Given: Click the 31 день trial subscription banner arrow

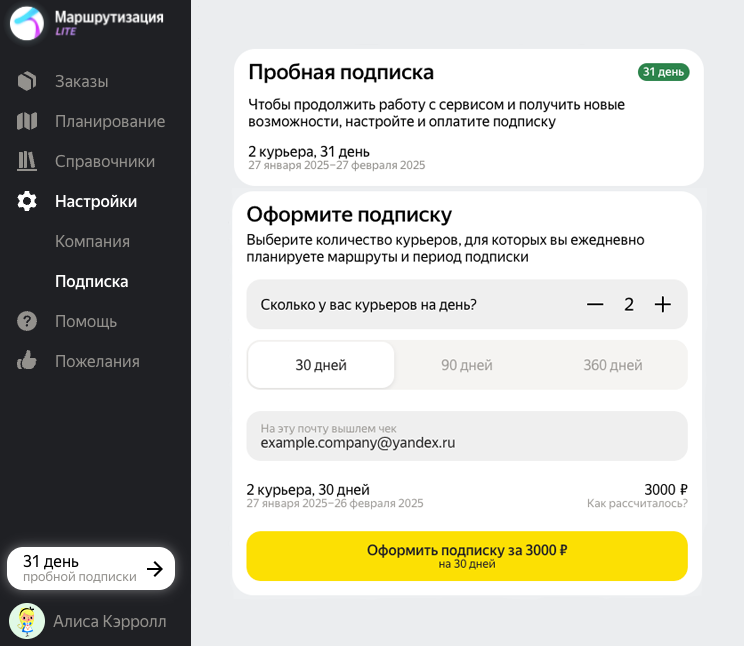Looking at the screenshot, I should tap(154, 569).
